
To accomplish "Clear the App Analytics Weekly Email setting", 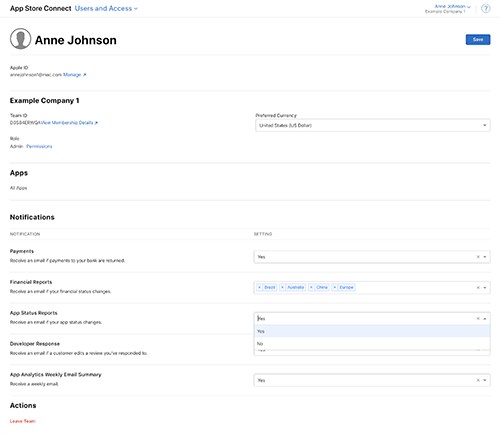I will click(x=478, y=380).
